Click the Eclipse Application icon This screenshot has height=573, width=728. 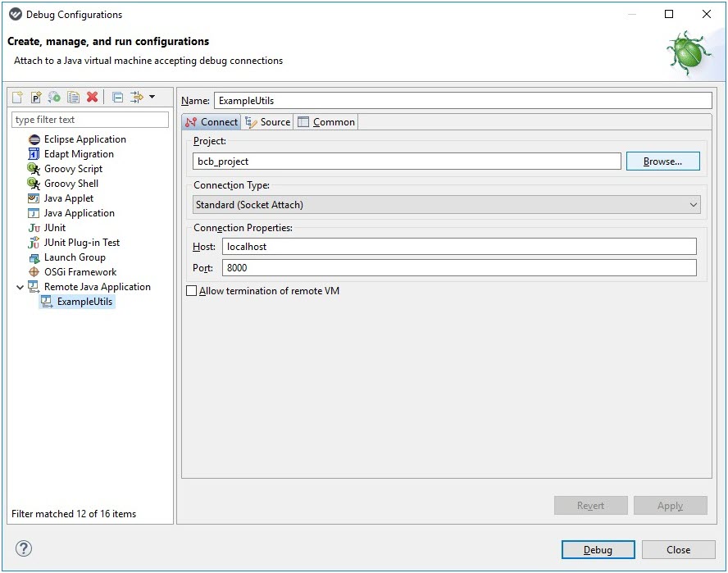point(34,139)
